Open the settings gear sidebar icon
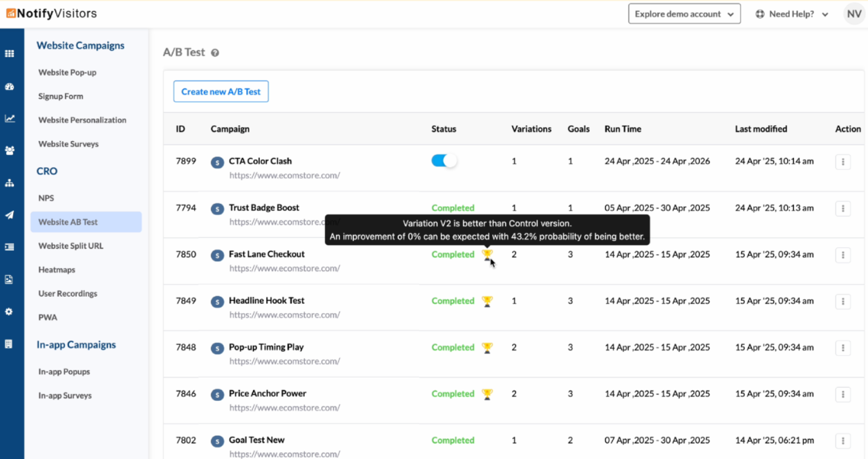The height and width of the screenshot is (459, 868). pyautogui.click(x=9, y=312)
